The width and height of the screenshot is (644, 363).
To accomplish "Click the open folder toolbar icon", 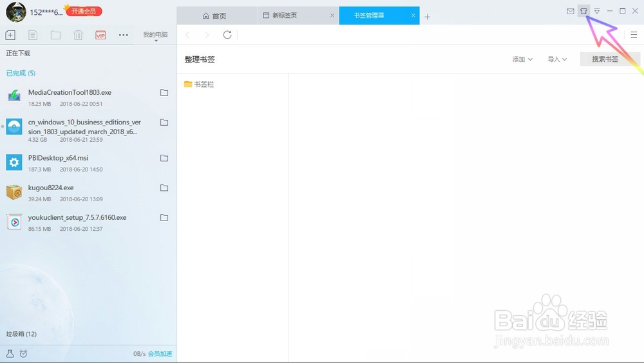I will click(55, 35).
